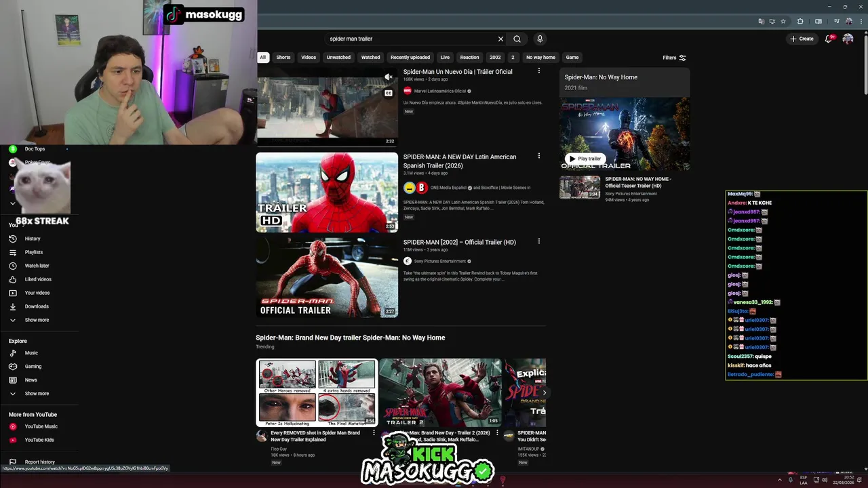Open options for Brand New Day Trailer 2 video
The image size is (868, 488).
497,432
